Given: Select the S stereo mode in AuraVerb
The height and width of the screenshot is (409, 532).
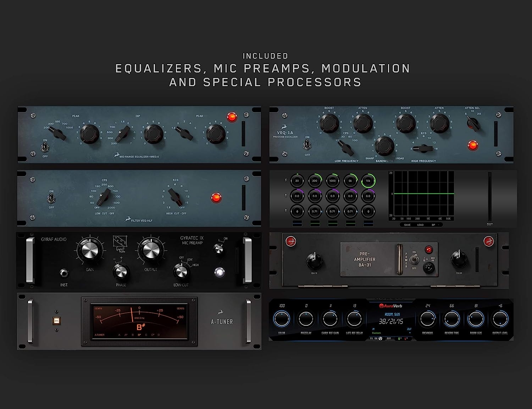Looking at the screenshot, I should point(400,339).
